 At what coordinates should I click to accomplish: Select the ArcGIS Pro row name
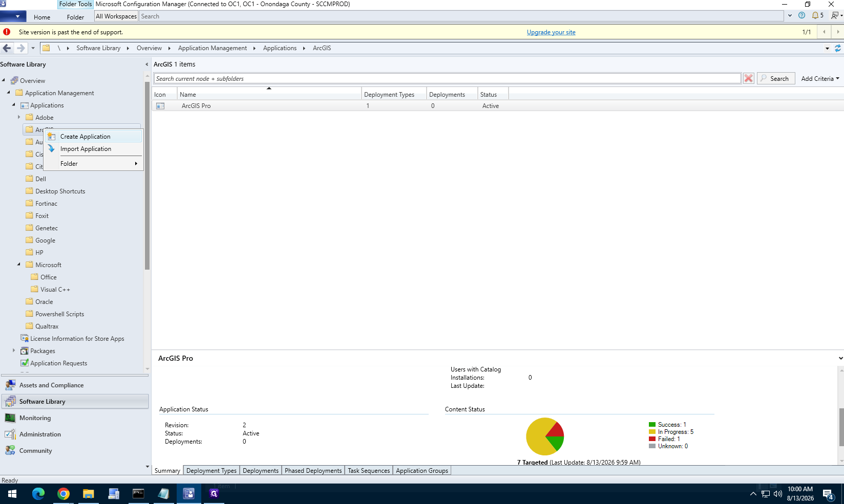pos(196,106)
